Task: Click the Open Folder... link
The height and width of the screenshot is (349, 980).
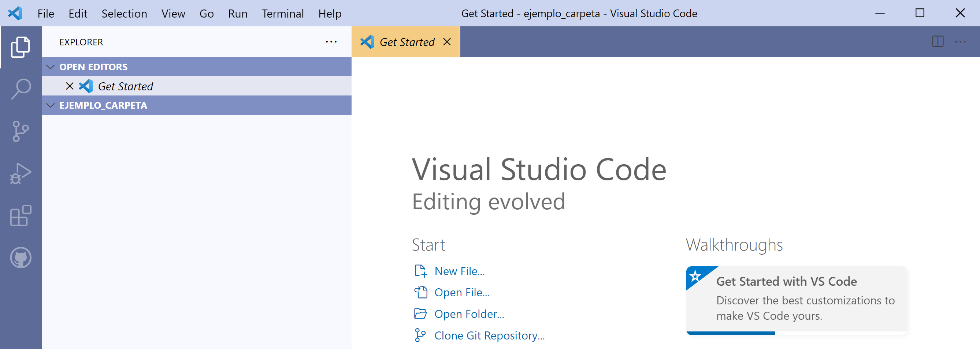Action: tap(469, 314)
